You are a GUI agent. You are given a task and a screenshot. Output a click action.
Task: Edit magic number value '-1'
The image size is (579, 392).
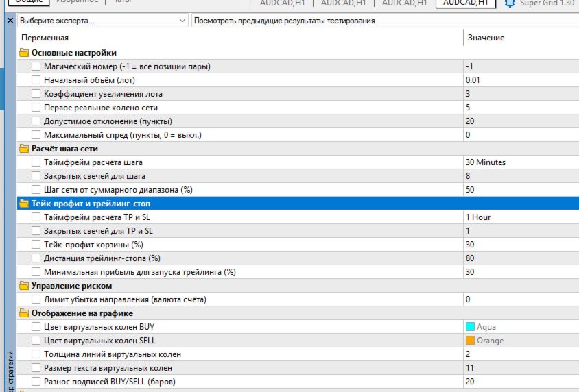[521, 66]
